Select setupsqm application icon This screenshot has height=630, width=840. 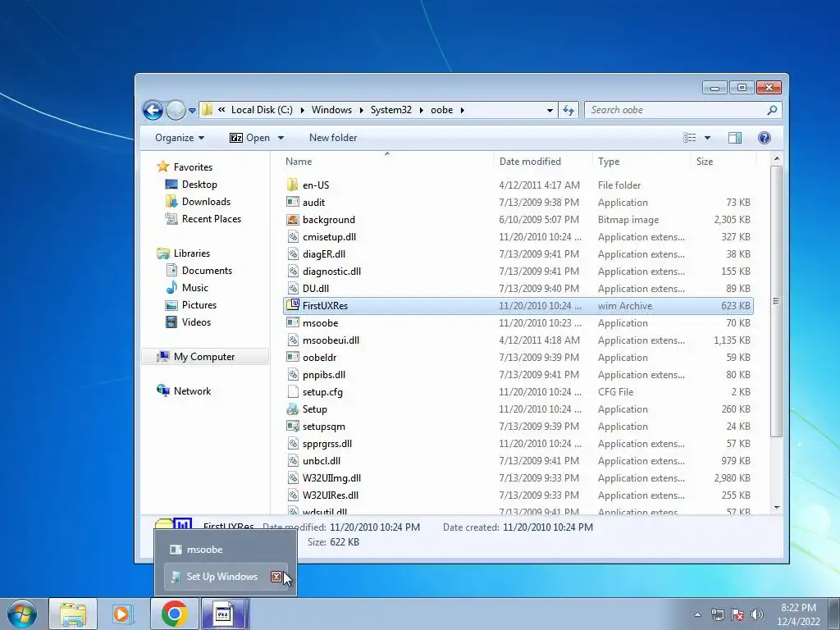click(293, 427)
